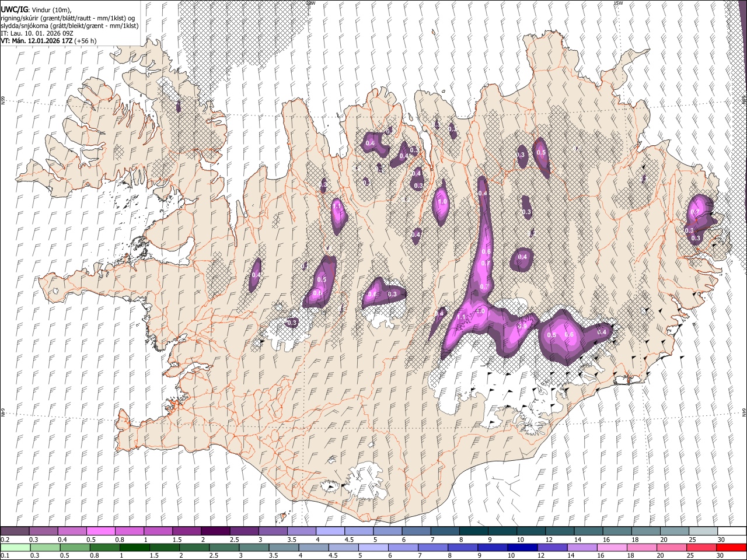Click the '0.2' label under the purple legend row

click(4, 540)
